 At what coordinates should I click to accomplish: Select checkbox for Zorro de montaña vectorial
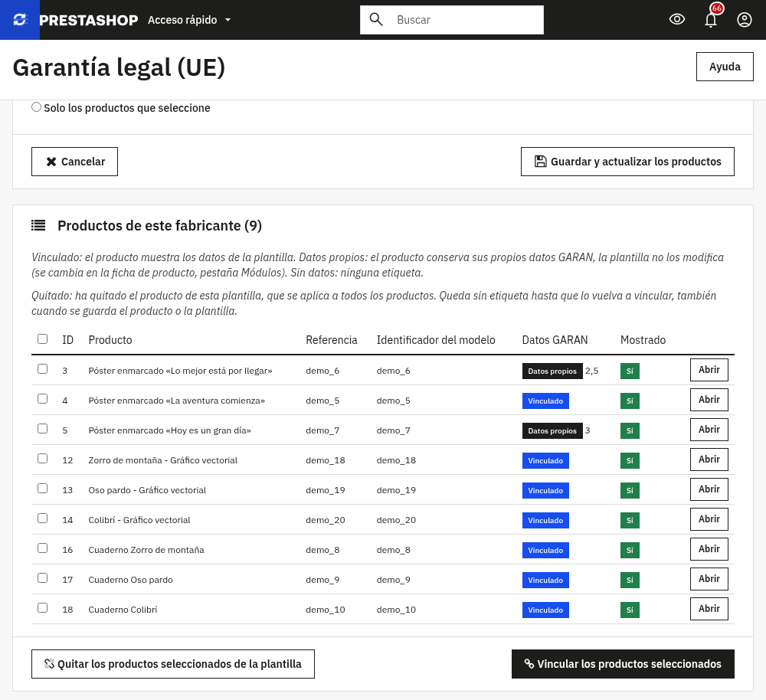click(42, 458)
